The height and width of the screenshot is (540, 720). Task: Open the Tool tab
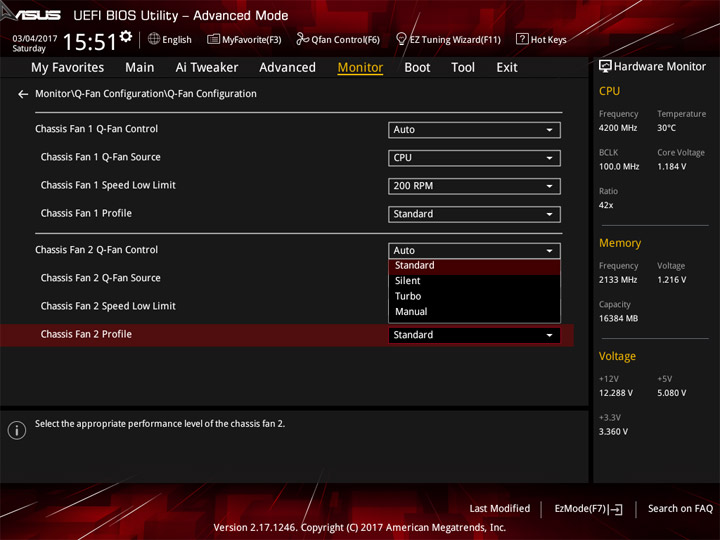(x=463, y=68)
